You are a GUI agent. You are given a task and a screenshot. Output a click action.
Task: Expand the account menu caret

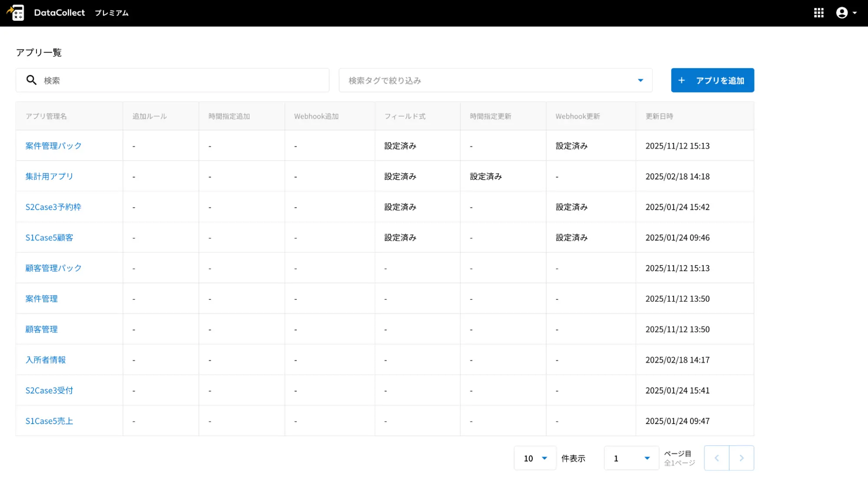[x=854, y=13]
